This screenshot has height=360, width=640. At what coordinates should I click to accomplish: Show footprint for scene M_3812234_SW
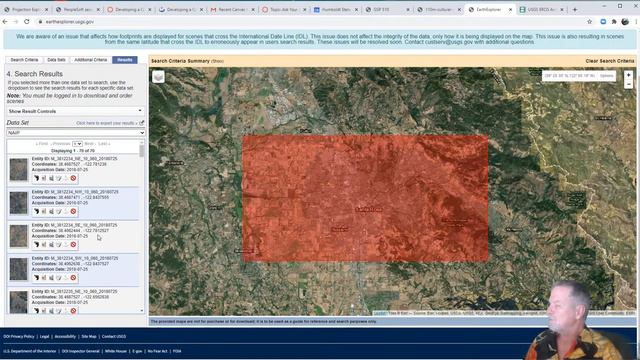pyautogui.click(x=36, y=278)
